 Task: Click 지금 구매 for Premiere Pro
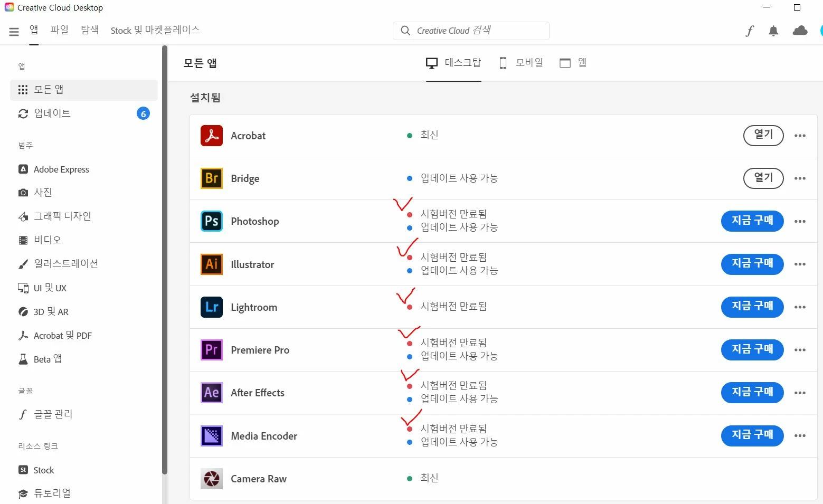752,350
